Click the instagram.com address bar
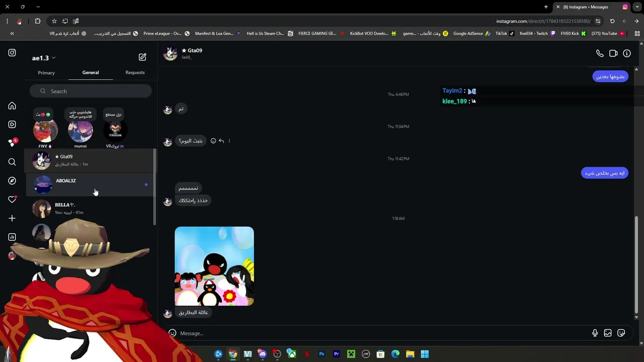Screen dimensions: 644x362 [x=543, y=21]
